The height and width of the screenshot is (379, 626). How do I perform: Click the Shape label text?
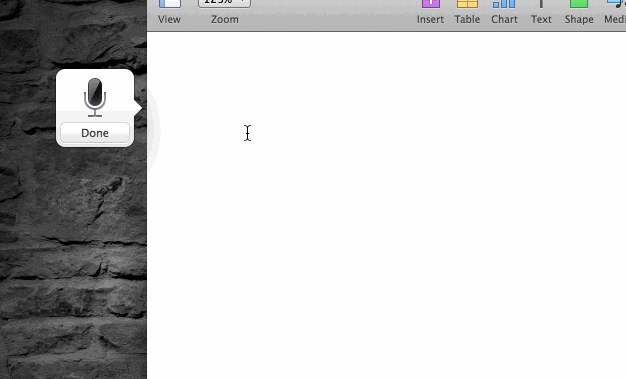tap(579, 19)
